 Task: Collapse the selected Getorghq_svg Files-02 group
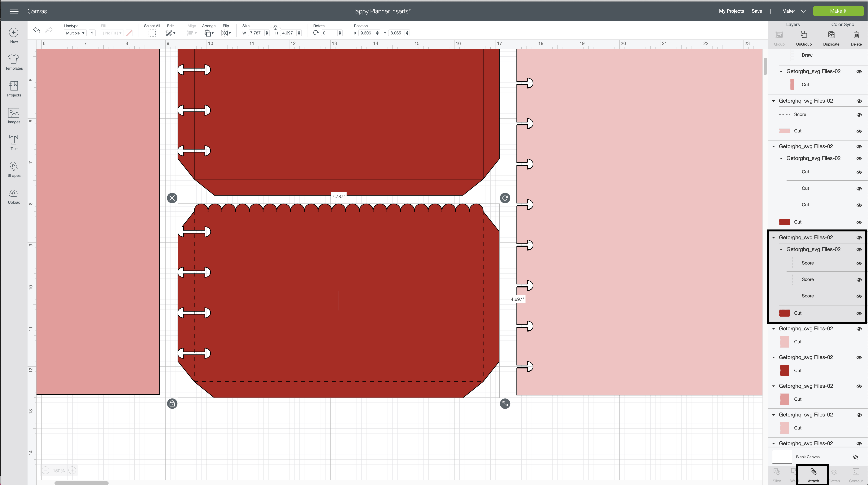(774, 238)
